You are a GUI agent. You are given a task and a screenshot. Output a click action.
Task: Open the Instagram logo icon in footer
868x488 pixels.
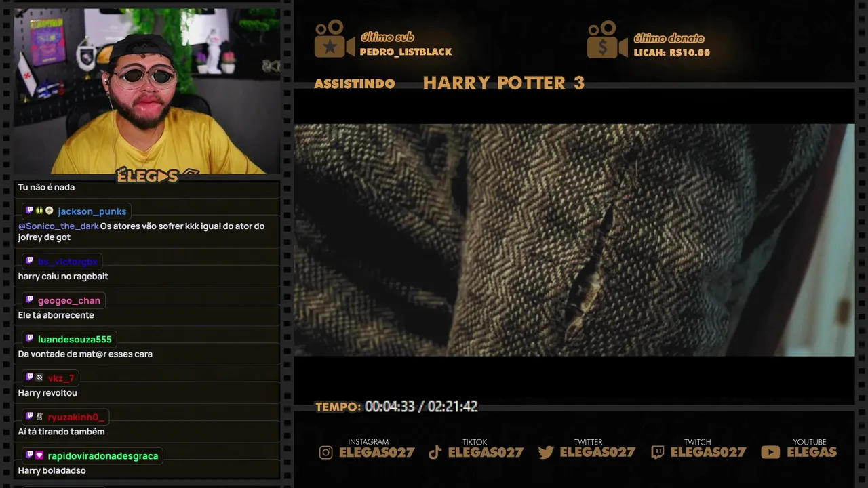click(x=326, y=452)
